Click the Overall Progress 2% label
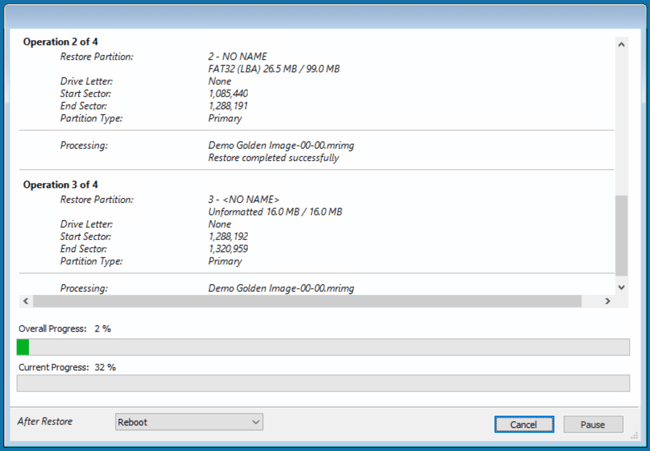Viewport: 650px width, 451px height. pyautogui.click(x=64, y=329)
